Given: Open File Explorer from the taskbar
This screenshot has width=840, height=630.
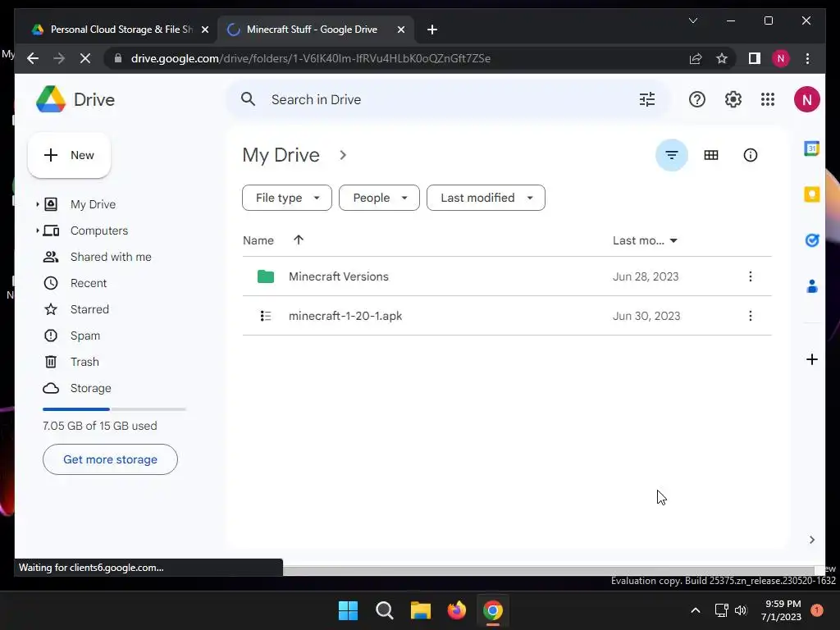Looking at the screenshot, I should point(421,610).
